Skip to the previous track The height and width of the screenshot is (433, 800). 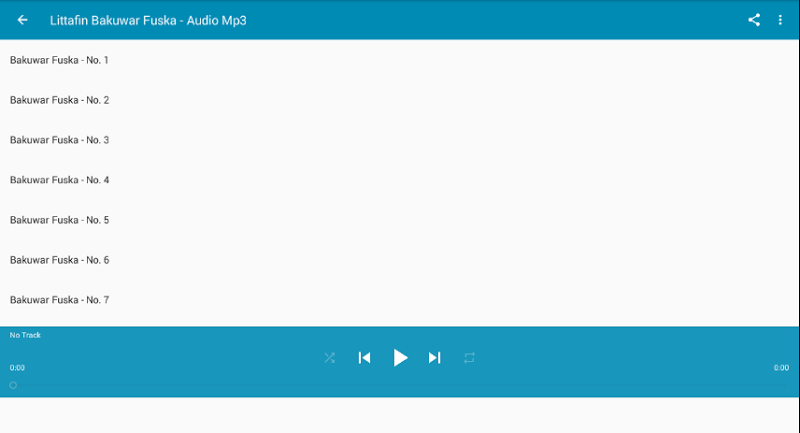point(364,358)
